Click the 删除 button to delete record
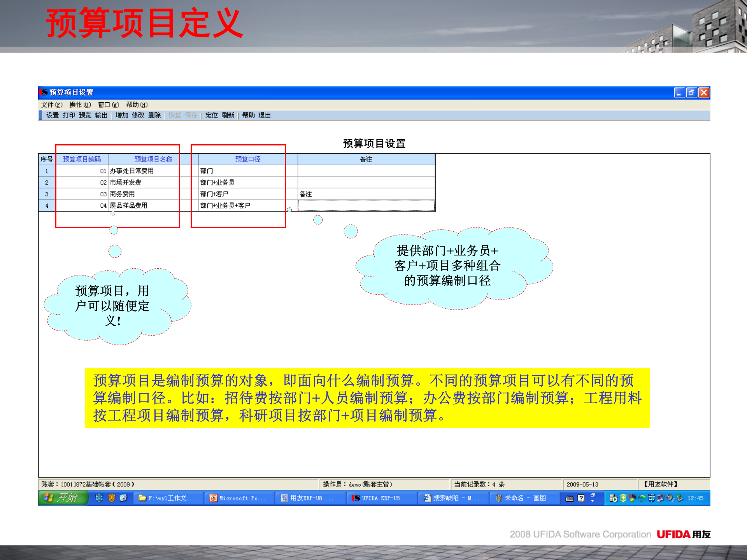Screen dimensions: 747x560 point(154,115)
